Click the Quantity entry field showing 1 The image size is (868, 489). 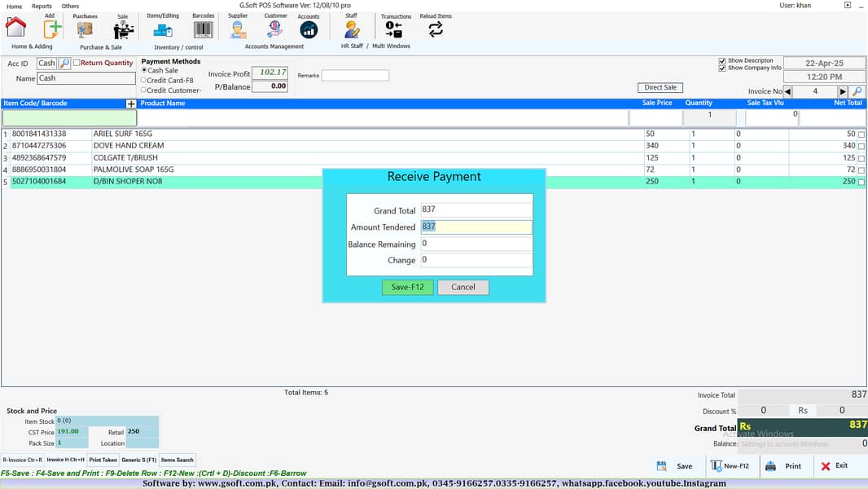(710, 117)
